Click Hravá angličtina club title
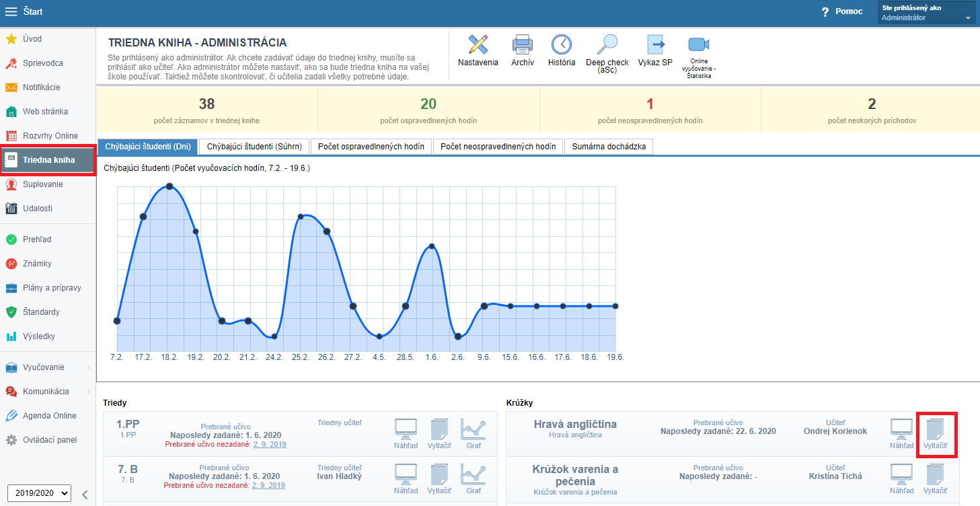This screenshot has width=980, height=506. (575, 425)
